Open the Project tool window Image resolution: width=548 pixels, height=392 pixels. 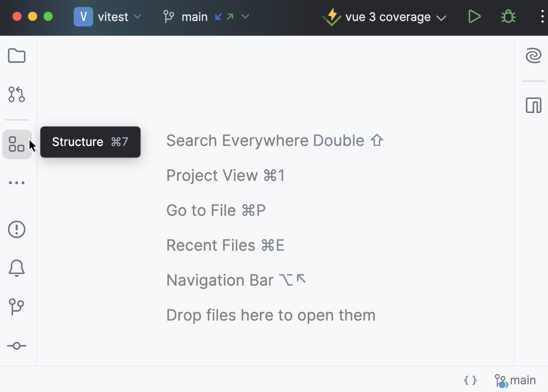[x=17, y=56]
